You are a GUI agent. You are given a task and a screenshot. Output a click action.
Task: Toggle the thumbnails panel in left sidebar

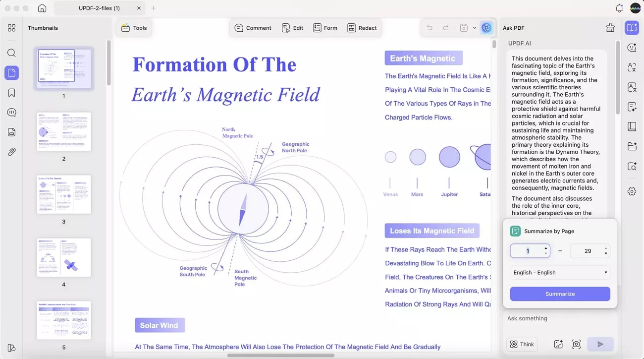pyautogui.click(x=11, y=73)
